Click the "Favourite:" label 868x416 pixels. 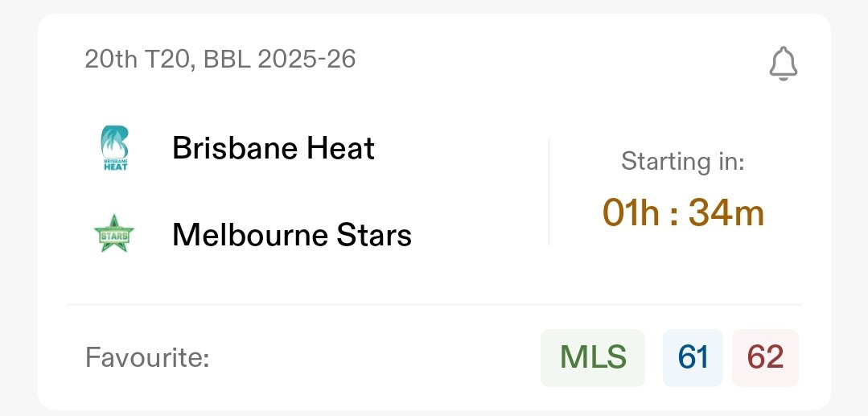click(x=147, y=358)
